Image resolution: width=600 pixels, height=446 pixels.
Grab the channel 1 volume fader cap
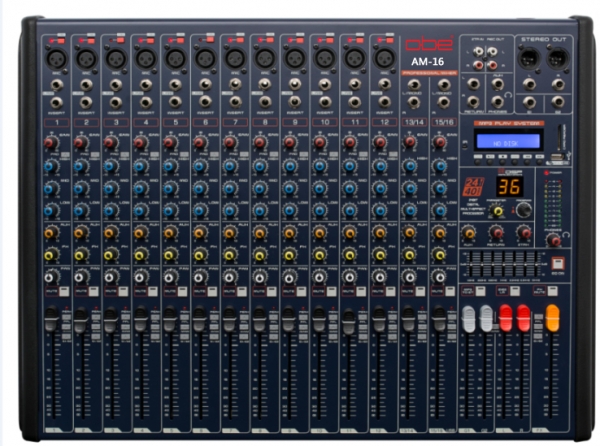tap(51, 319)
